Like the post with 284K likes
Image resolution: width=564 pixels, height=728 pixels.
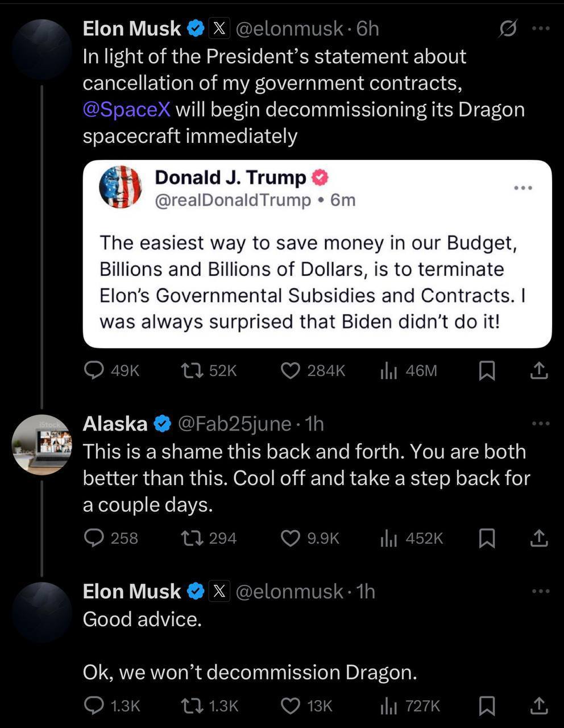point(291,371)
